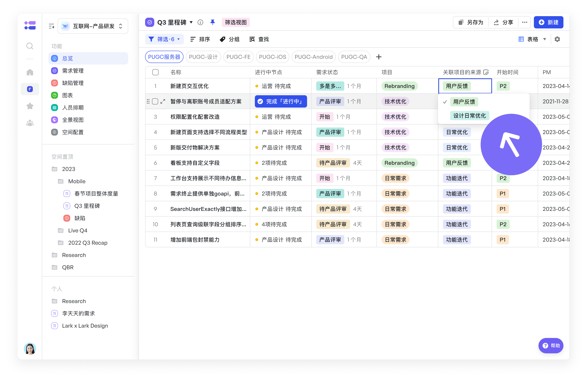The height and width of the screenshot is (381, 588).
Task: Open the active project space icon in rail
Action: 30,89
